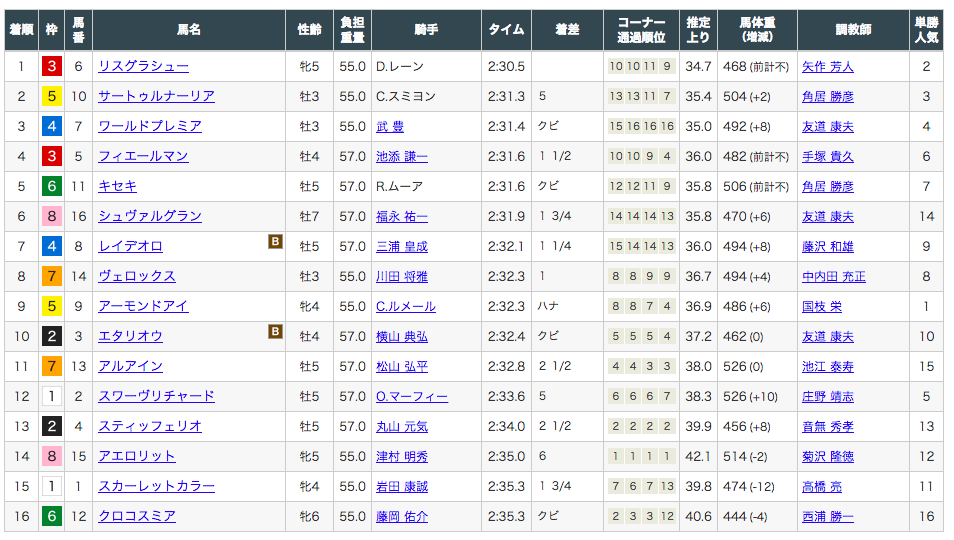Open trainer 池江 泰寿 link
The image size is (954, 540).
click(827, 367)
